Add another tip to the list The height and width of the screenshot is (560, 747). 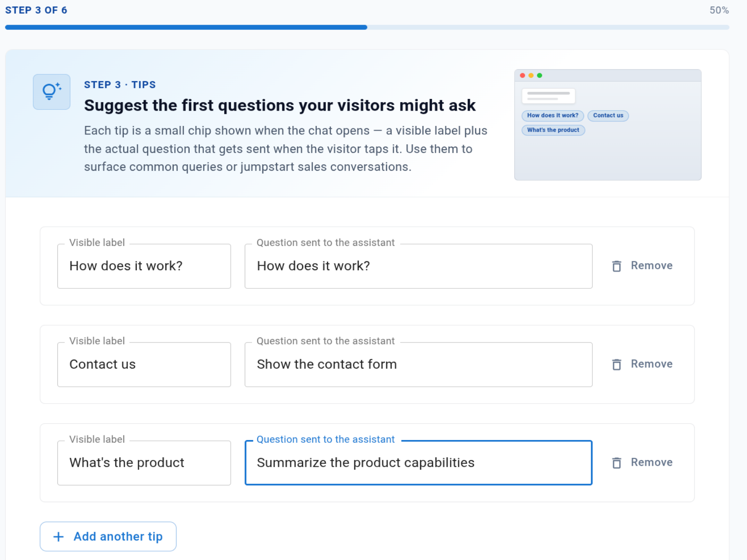pyautogui.click(x=108, y=537)
